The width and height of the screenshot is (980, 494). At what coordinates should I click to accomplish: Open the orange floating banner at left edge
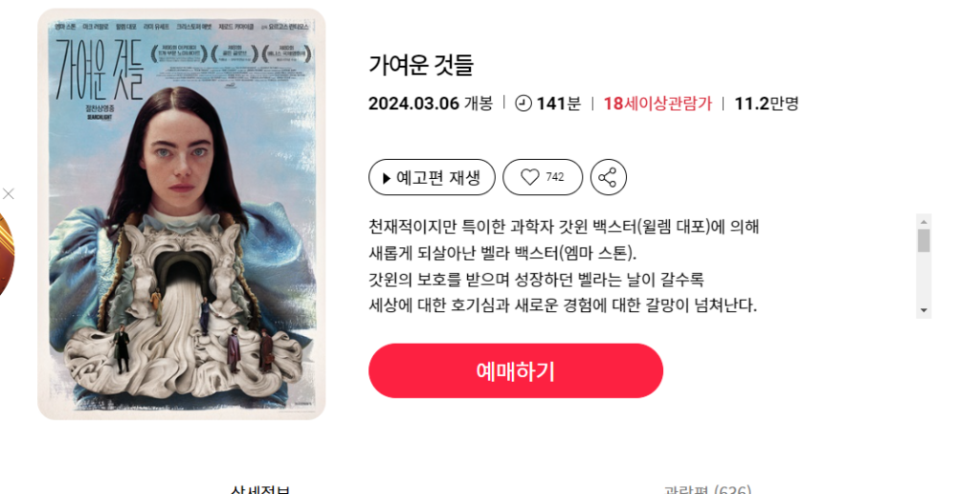pyautogui.click(x=7, y=255)
